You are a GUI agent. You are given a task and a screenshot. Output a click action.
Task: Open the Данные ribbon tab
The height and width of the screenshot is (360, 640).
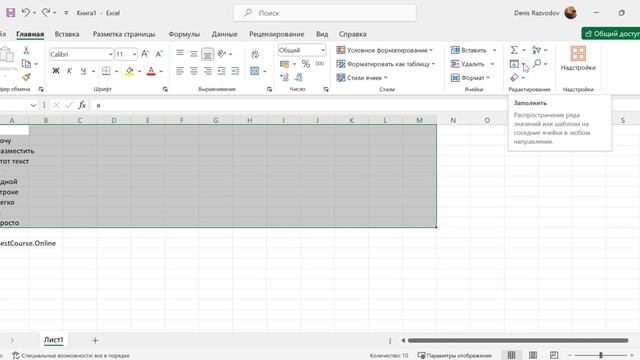coord(224,34)
